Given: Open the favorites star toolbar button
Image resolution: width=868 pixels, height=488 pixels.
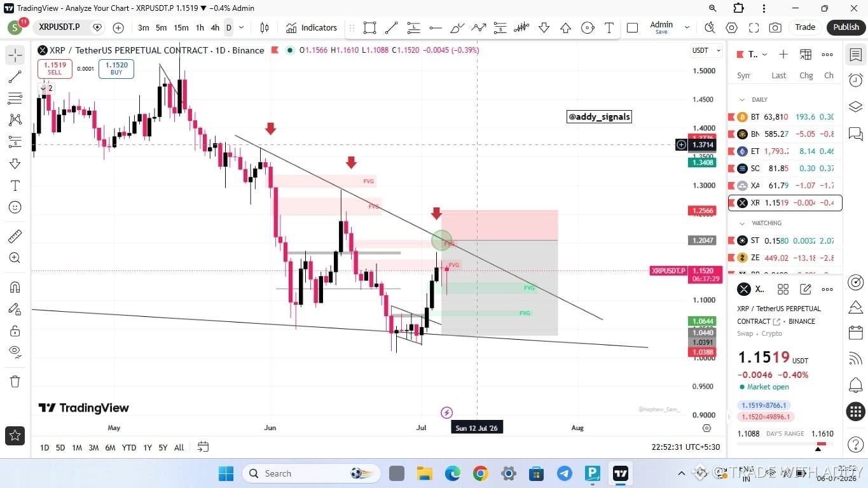Looking at the screenshot, I should (x=15, y=436).
